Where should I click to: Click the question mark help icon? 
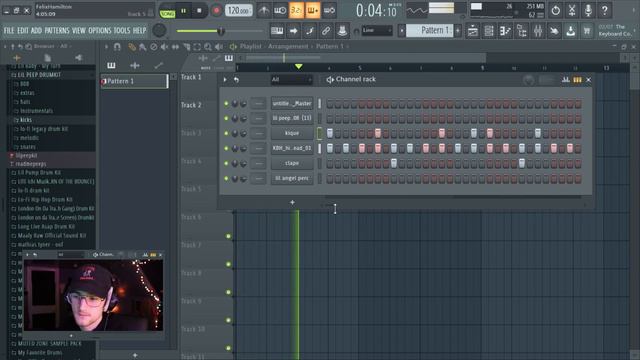pyautogui.click(x=604, y=10)
